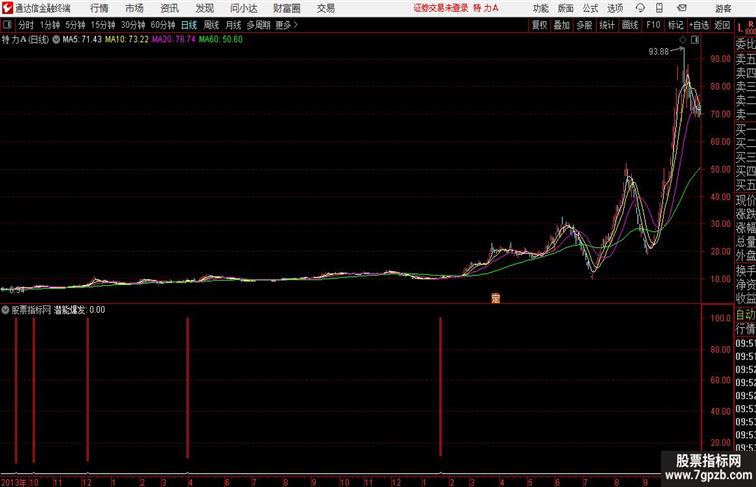Image resolution: width=756 pixels, height=487 pixels.
Task: Click the 通达信 red logo icon
Action: (7, 8)
